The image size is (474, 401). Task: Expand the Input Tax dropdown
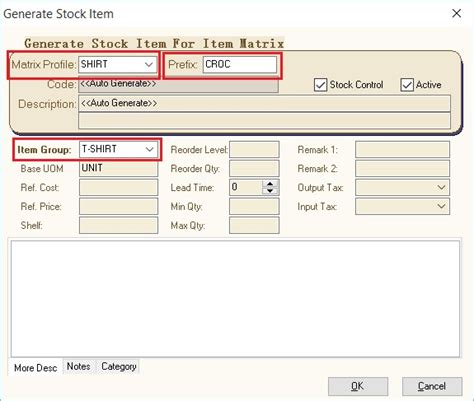click(441, 206)
